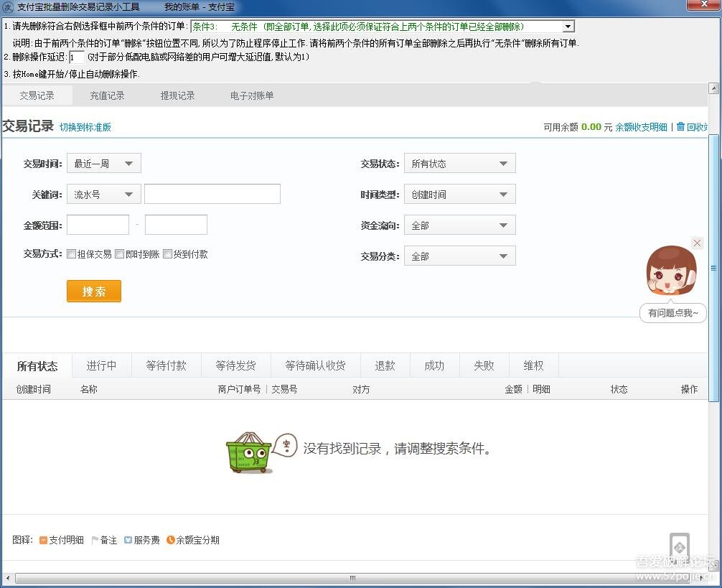Close the customer service helper popup
The image size is (722, 588).
pyautogui.click(x=697, y=243)
